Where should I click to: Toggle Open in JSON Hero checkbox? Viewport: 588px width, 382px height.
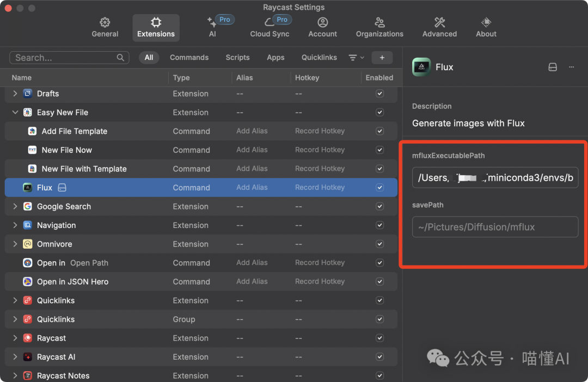tap(379, 281)
